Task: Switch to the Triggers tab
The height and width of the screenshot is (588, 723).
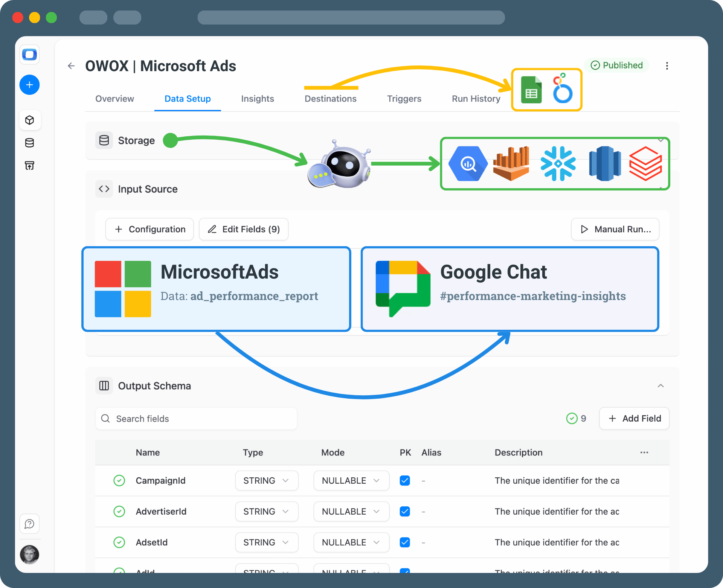Action: [x=404, y=99]
